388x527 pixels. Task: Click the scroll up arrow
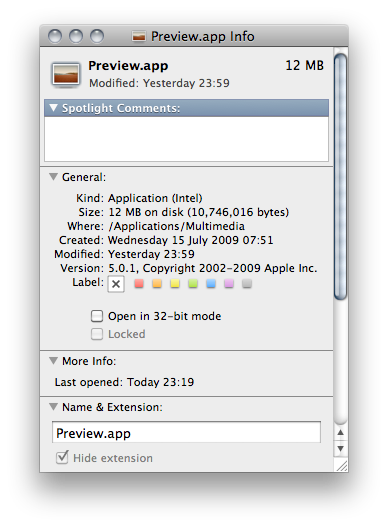(x=341, y=432)
